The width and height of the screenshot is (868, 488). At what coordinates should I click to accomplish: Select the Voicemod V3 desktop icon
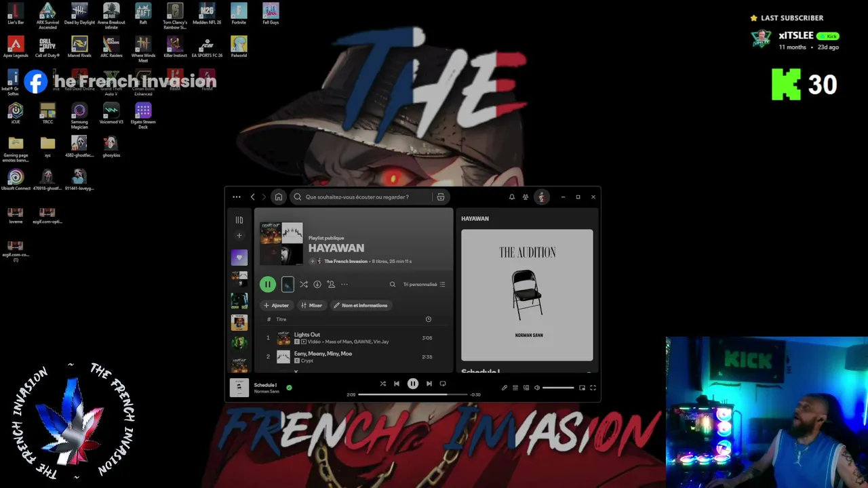click(111, 113)
